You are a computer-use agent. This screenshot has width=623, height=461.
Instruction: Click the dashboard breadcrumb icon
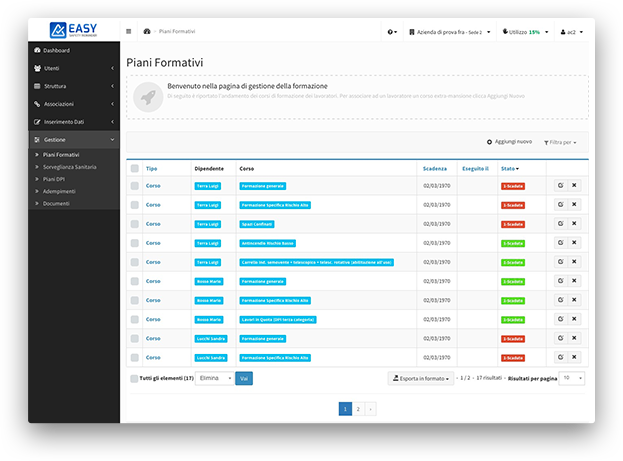coord(147,31)
